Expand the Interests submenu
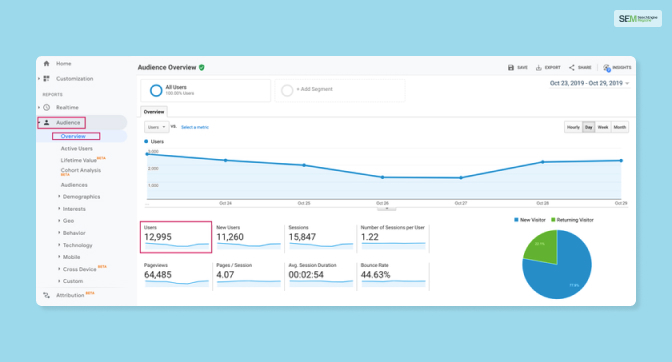This screenshot has width=672, height=362. tap(59, 209)
